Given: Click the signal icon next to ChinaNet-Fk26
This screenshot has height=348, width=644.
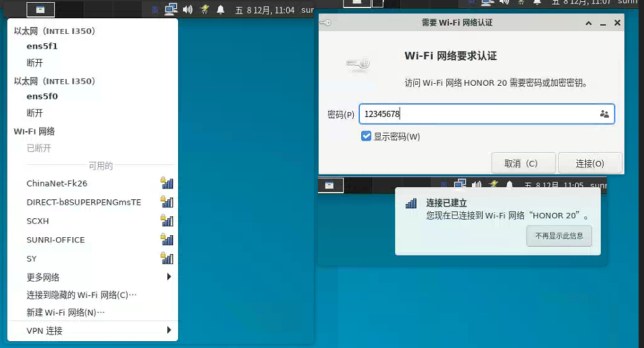Looking at the screenshot, I should coord(167,183).
